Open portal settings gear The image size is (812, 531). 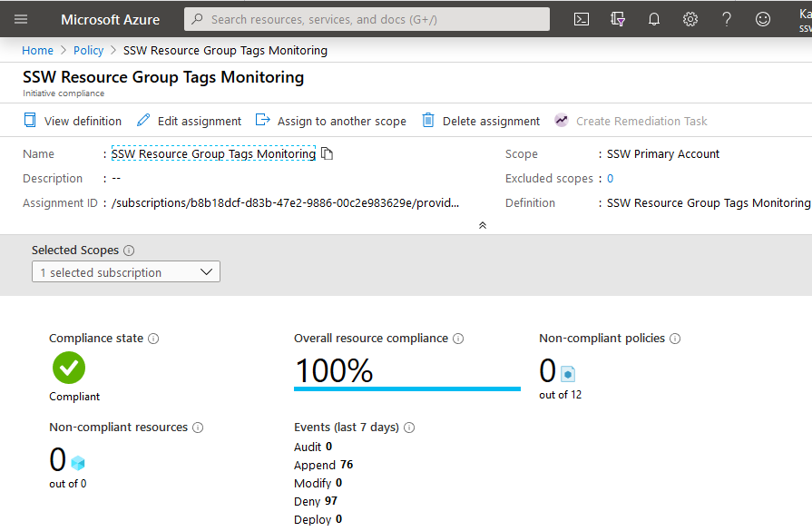690,19
